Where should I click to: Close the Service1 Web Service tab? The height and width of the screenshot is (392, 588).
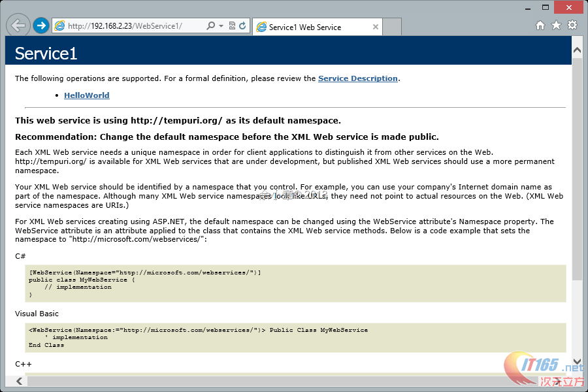point(376,27)
